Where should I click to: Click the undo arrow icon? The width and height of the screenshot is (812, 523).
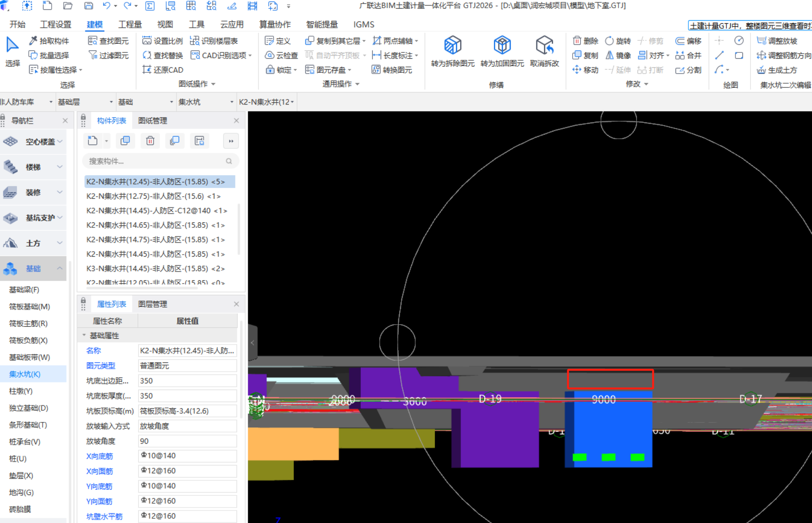[106, 6]
